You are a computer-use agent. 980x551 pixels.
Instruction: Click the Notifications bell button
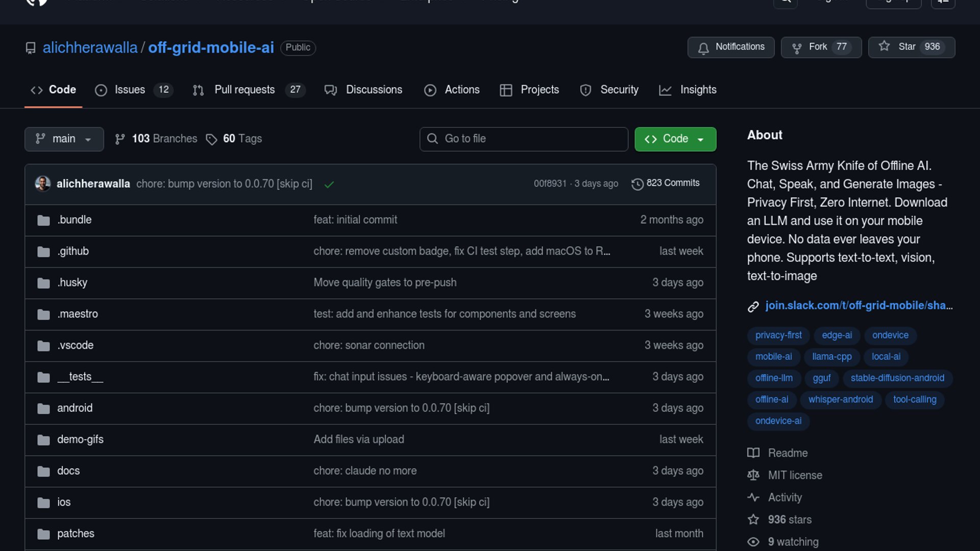coord(730,47)
